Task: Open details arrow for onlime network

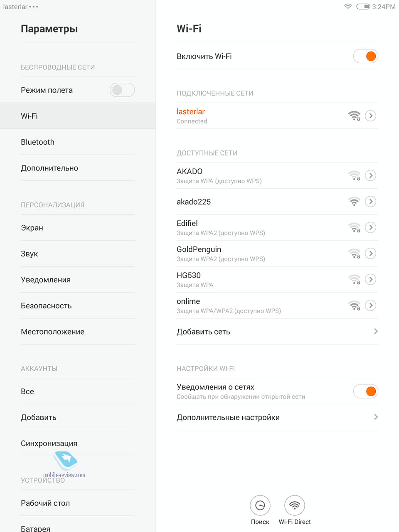Action: tap(371, 305)
